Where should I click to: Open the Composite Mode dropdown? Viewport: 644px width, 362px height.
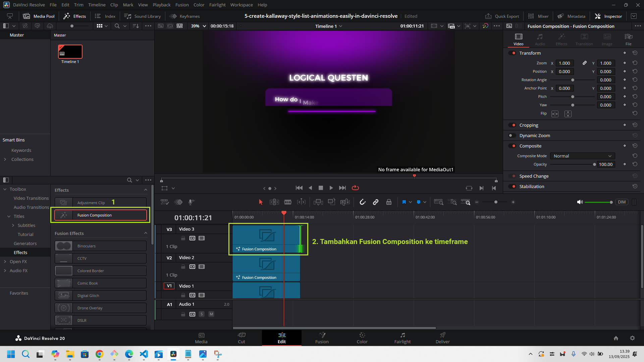[x=582, y=156]
